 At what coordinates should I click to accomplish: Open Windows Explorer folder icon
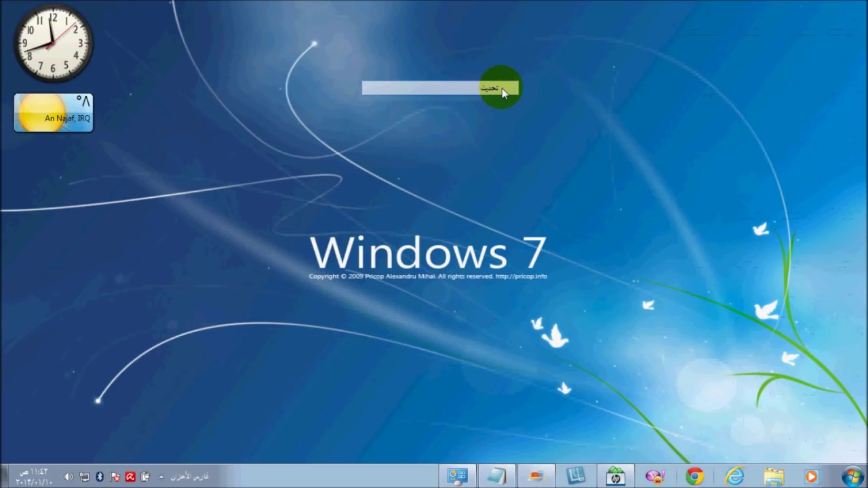point(773,476)
